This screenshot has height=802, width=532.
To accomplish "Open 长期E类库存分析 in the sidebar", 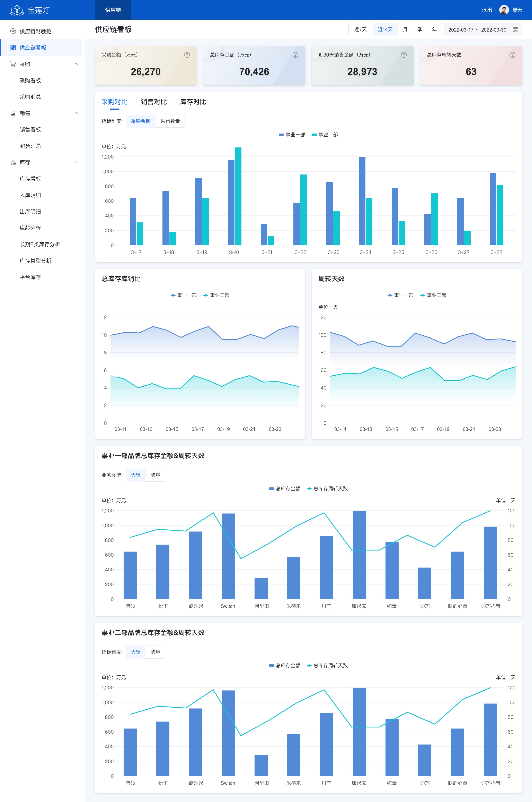I will point(41,244).
